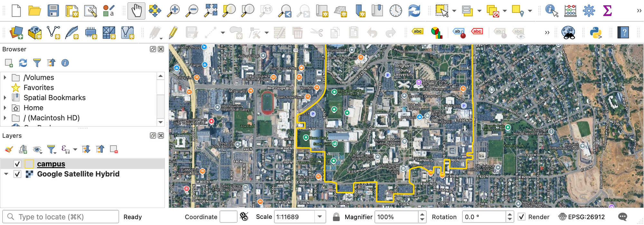The image size is (644, 225).
Task: Open the Statistical Summary sigma icon
Action: [607, 11]
